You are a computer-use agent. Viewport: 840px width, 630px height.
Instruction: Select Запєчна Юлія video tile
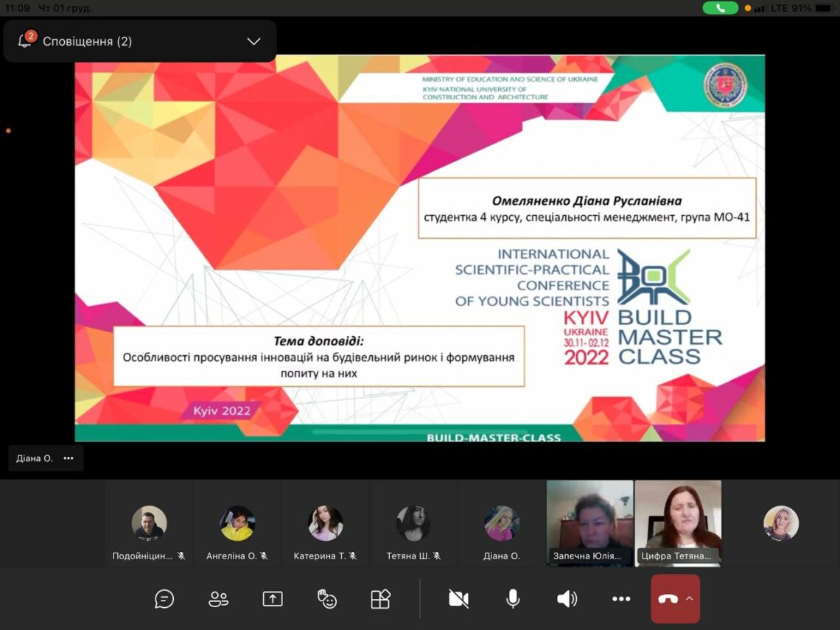tap(589, 523)
